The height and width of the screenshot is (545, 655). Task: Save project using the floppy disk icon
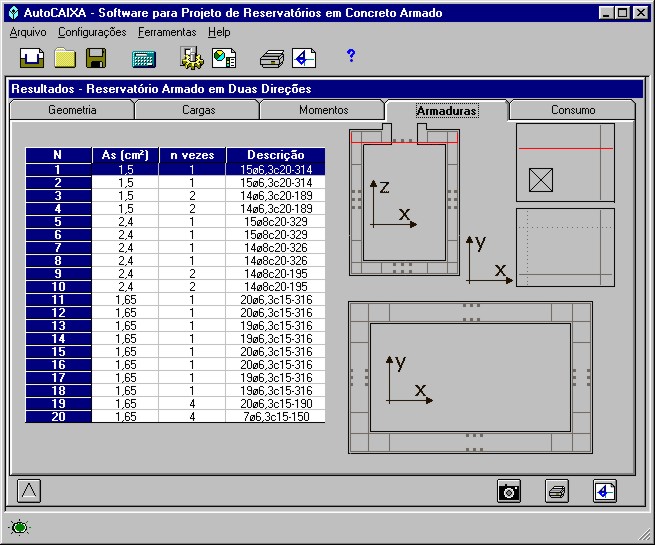(96, 58)
